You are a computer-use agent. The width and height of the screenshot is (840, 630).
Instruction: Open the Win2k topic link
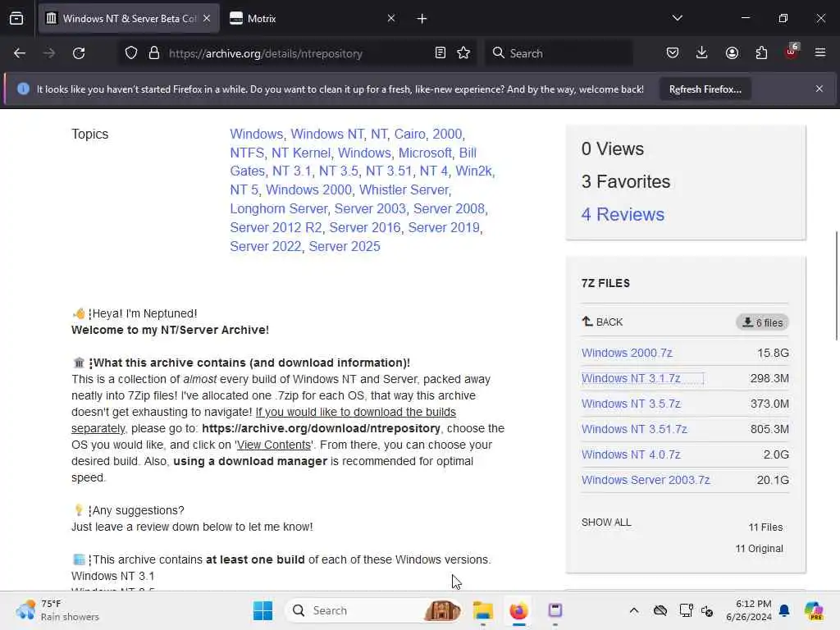point(473,171)
